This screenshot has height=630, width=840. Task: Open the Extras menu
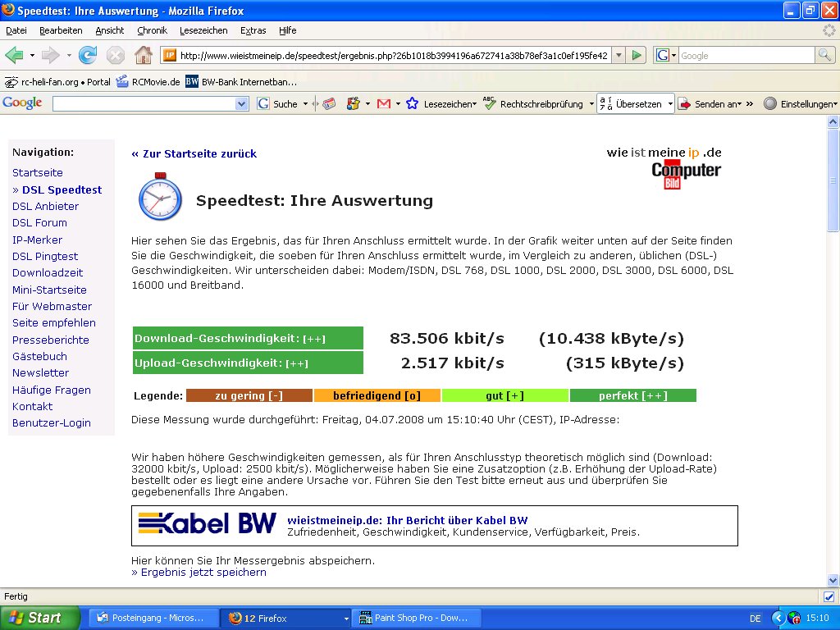253,30
